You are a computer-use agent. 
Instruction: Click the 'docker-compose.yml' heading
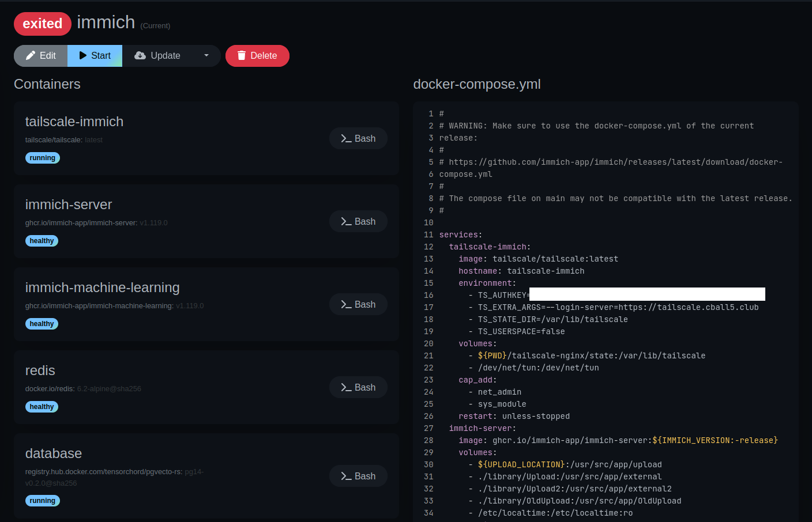pyautogui.click(x=477, y=84)
